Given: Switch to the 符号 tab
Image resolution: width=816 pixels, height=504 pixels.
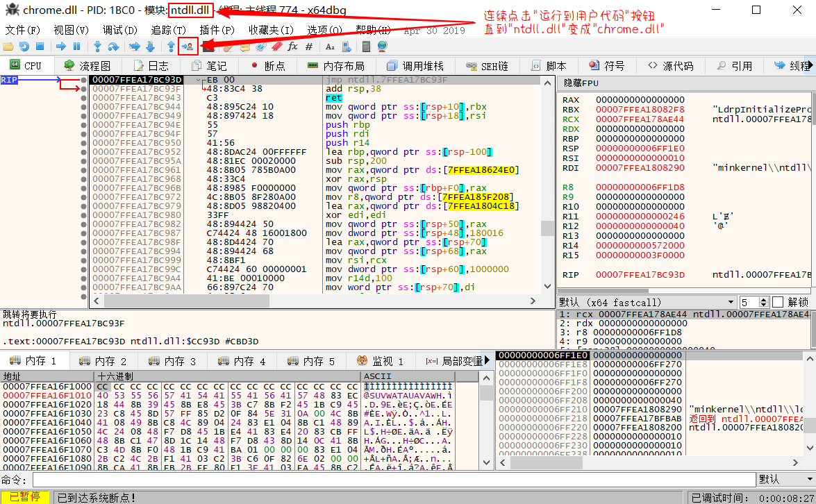Looking at the screenshot, I should (x=607, y=65).
